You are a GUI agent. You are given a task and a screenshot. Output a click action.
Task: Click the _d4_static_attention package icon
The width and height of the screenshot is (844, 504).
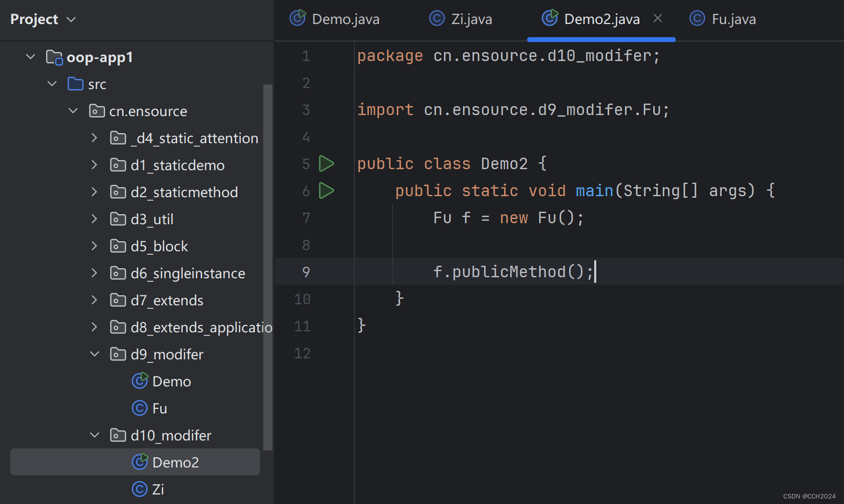(118, 138)
